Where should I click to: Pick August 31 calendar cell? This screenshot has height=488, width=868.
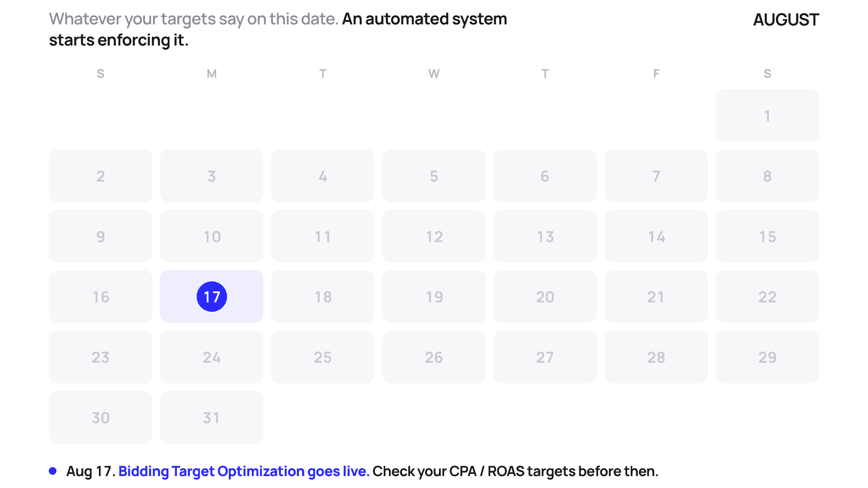tap(212, 418)
